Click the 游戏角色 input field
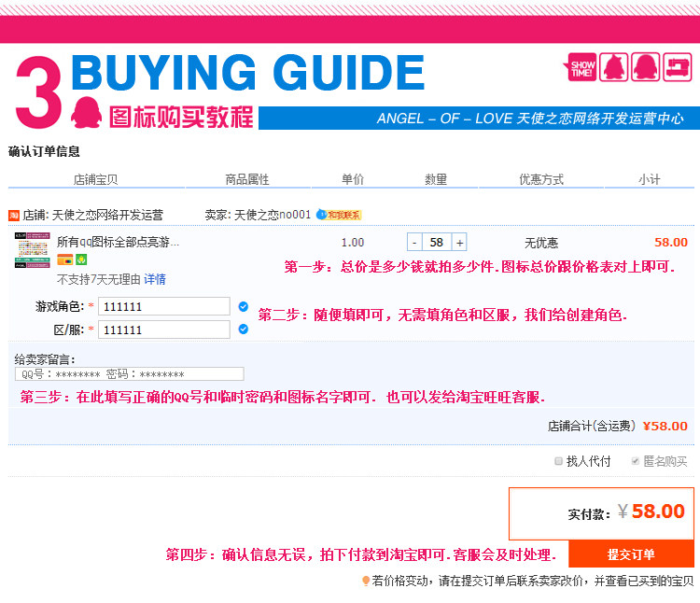700x603 pixels. tap(163, 306)
